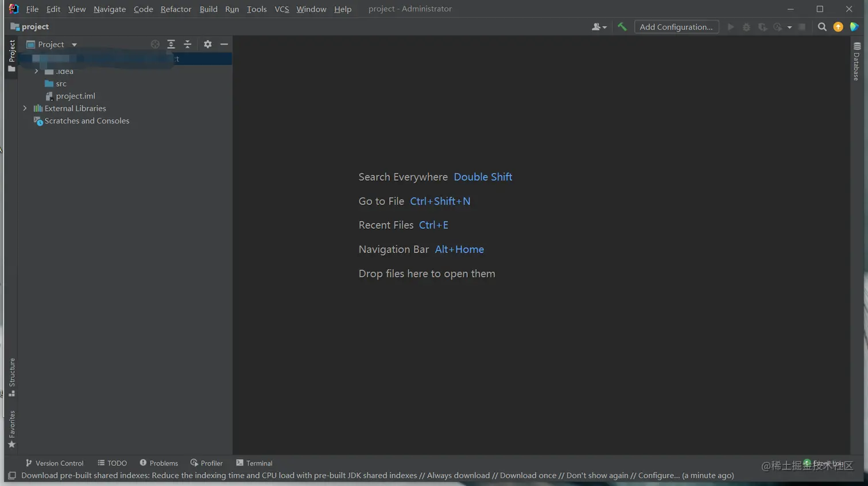Click "Drop files here to open them" text

coord(427,274)
